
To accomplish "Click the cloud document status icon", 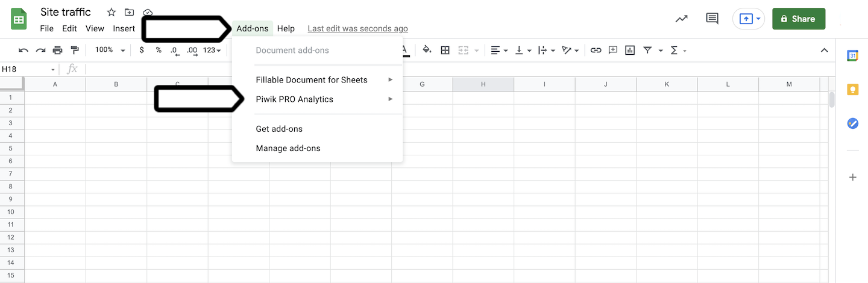I will (x=148, y=12).
